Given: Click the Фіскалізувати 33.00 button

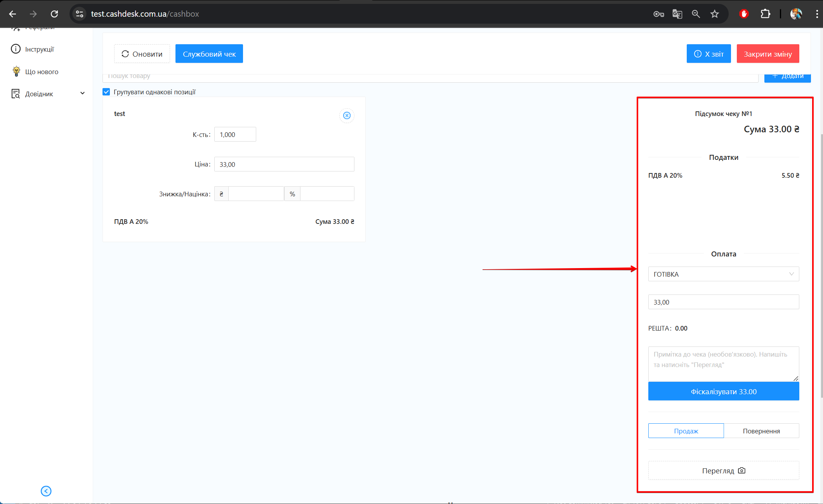Looking at the screenshot, I should click(x=723, y=391).
